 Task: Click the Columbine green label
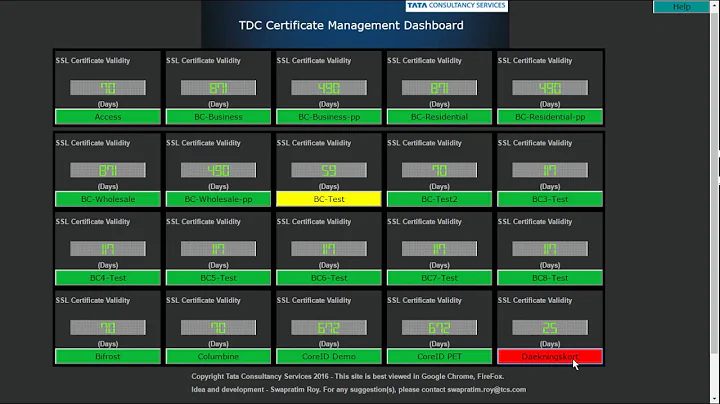pos(218,356)
